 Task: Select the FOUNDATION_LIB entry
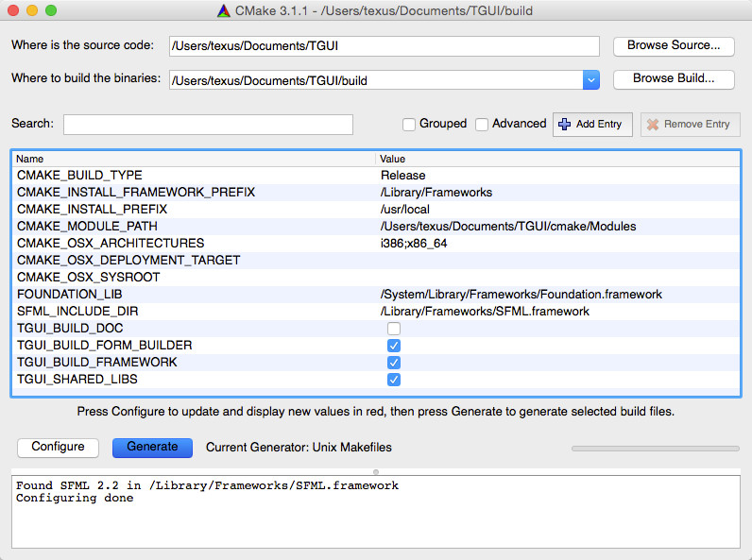[x=70, y=295]
